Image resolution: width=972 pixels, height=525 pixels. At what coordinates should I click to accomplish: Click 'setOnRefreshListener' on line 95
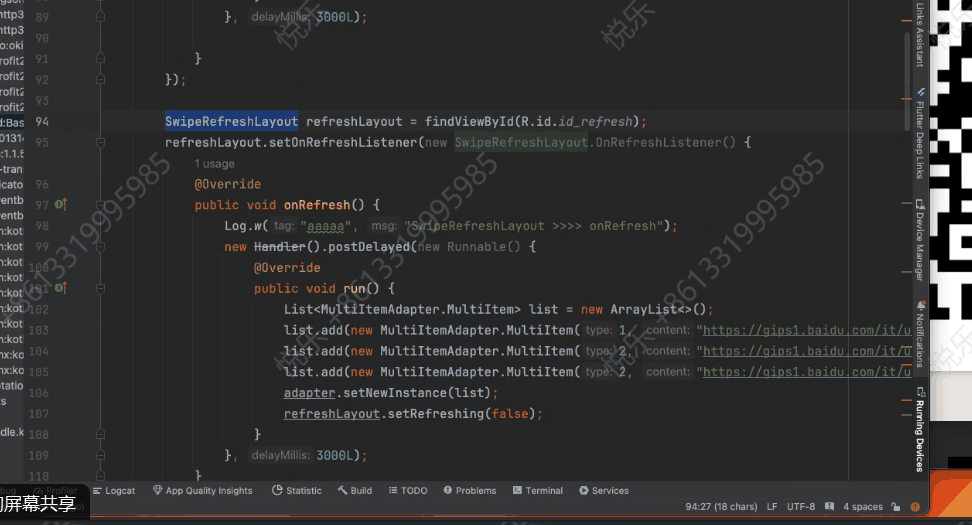pyautogui.click(x=343, y=143)
